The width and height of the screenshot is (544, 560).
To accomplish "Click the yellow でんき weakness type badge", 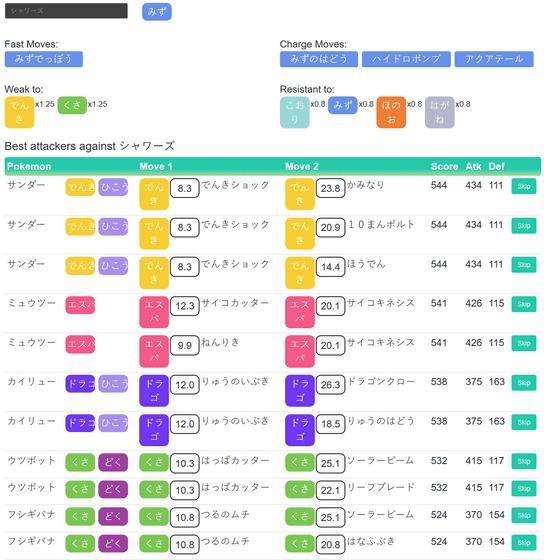I will (19, 112).
